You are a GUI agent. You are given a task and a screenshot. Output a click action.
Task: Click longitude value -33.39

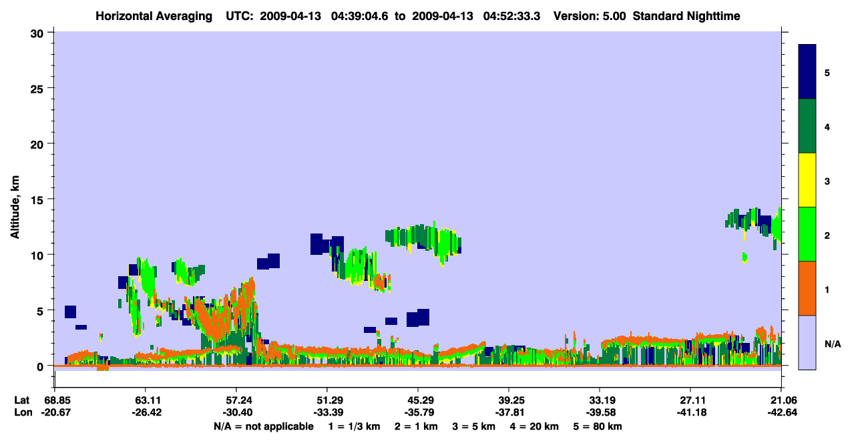click(327, 412)
